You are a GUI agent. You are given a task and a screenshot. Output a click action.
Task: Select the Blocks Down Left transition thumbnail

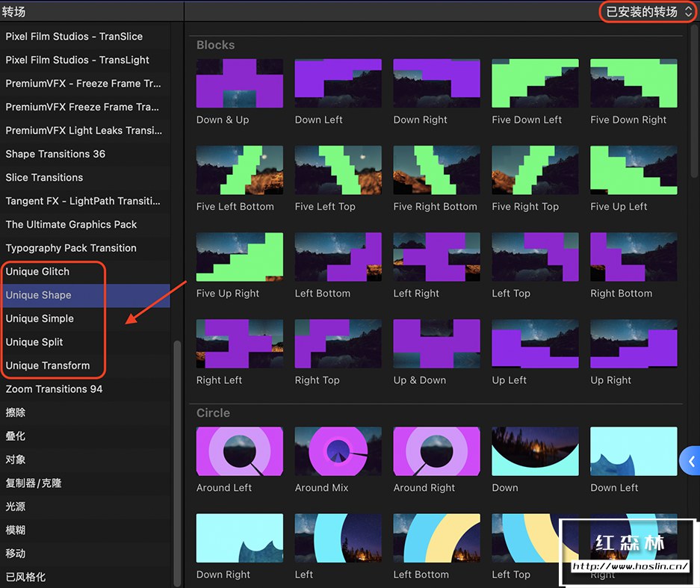coord(338,83)
